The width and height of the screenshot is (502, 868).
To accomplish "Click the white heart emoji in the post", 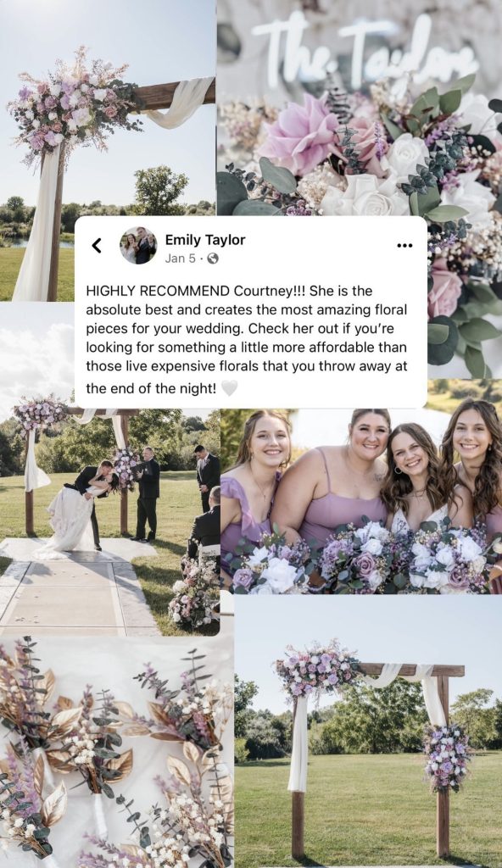I will [229, 388].
